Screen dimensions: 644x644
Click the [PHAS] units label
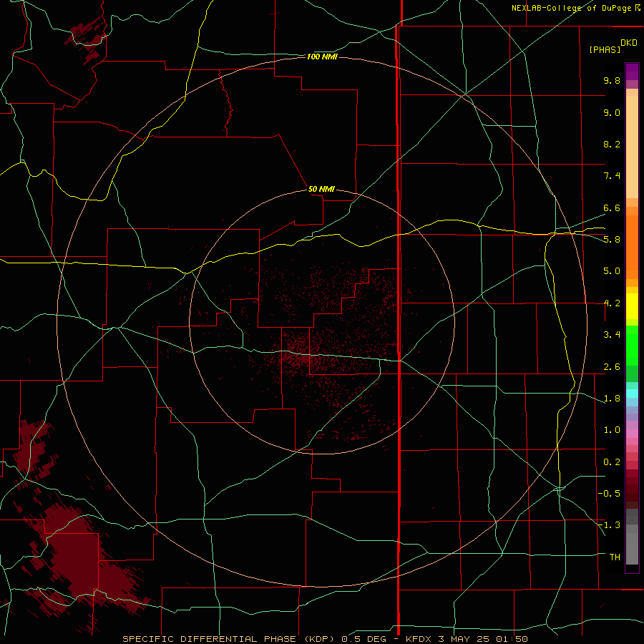[605, 49]
